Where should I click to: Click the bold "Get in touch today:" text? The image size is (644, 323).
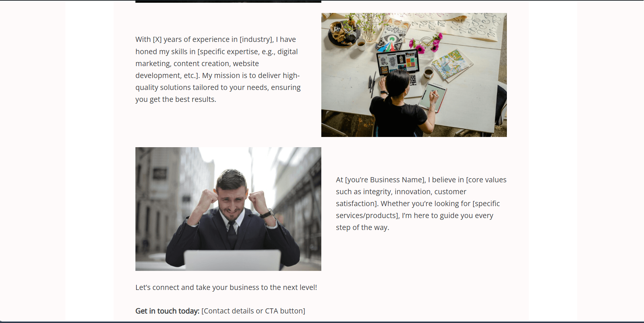[167, 311]
